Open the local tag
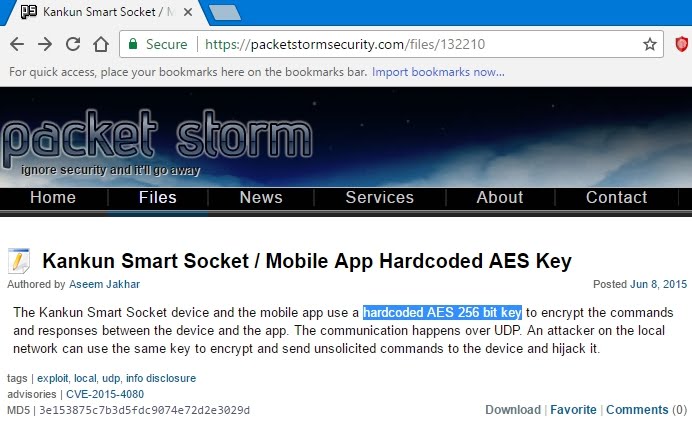This screenshot has width=692, height=423. [x=85, y=378]
